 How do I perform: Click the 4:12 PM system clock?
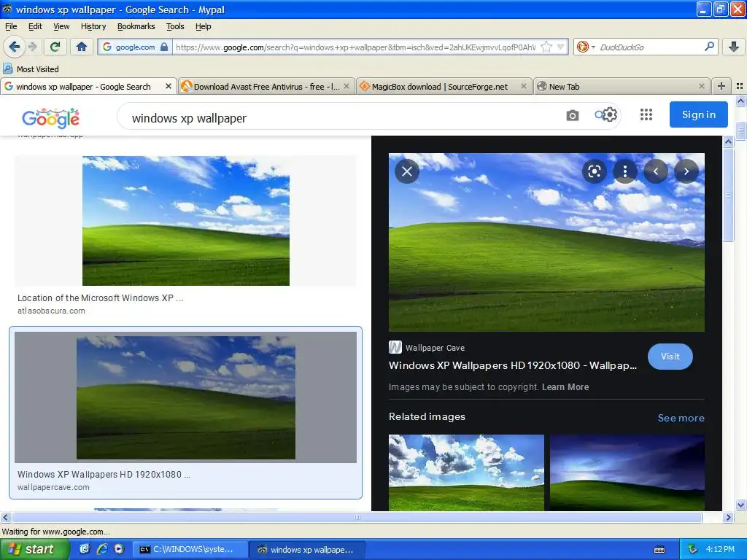click(x=720, y=549)
